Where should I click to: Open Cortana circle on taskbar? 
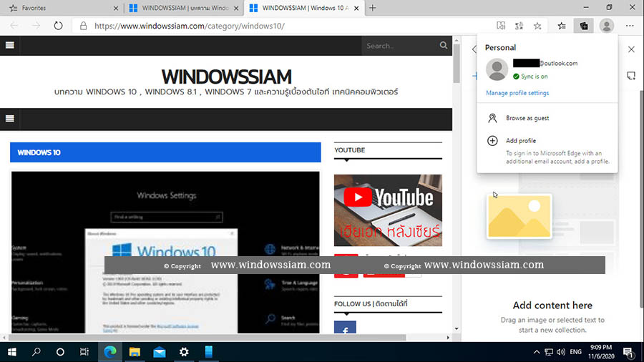point(60,352)
